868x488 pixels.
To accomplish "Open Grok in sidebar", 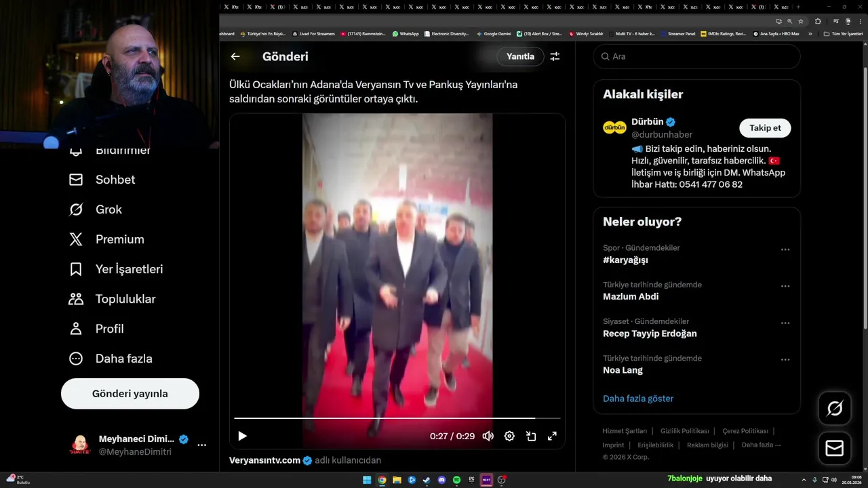I will tap(95, 209).
